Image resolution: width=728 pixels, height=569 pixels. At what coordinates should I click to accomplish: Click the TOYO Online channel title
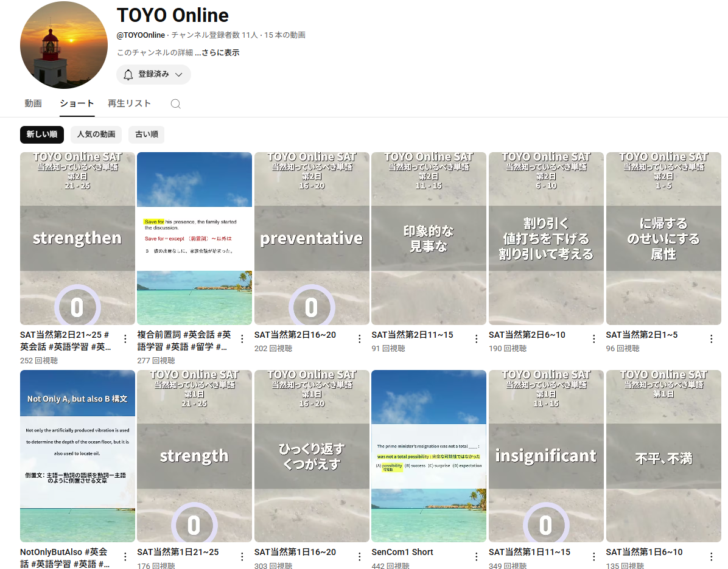[173, 15]
